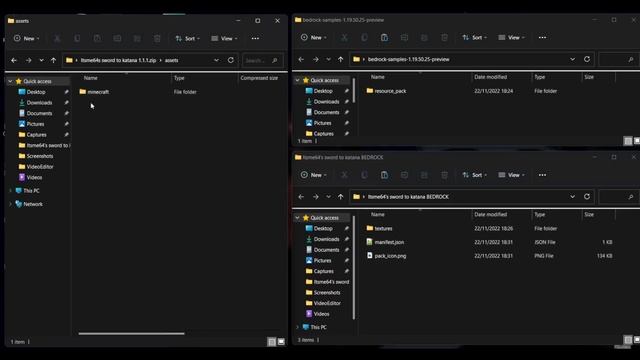Open address bar history dropdown in assets window
The width and height of the screenshot is (640, 360).
(216, 60)
